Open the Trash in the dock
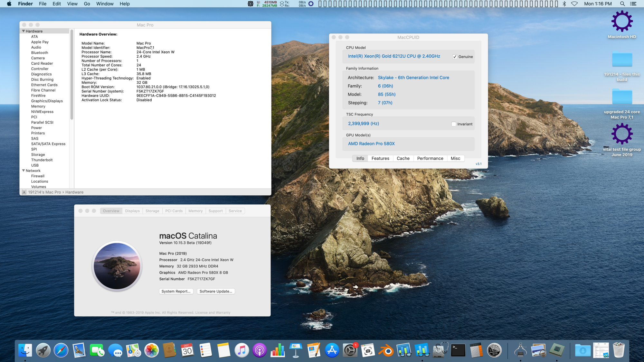Image resolution: width=644 pixels, height=362 pixels. pyautogui.click(x=619, y=350)
